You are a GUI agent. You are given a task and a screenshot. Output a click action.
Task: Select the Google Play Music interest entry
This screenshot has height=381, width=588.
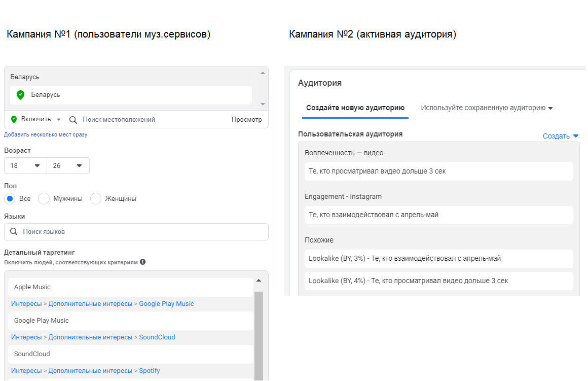(x=131, y=321)
